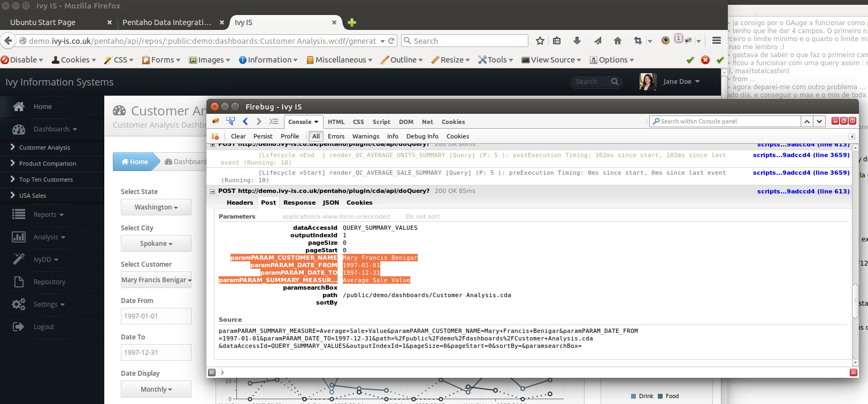Open the Monthly date display dropdown
The height and width of the screenshot is (404, 868).
coord(156,389)
